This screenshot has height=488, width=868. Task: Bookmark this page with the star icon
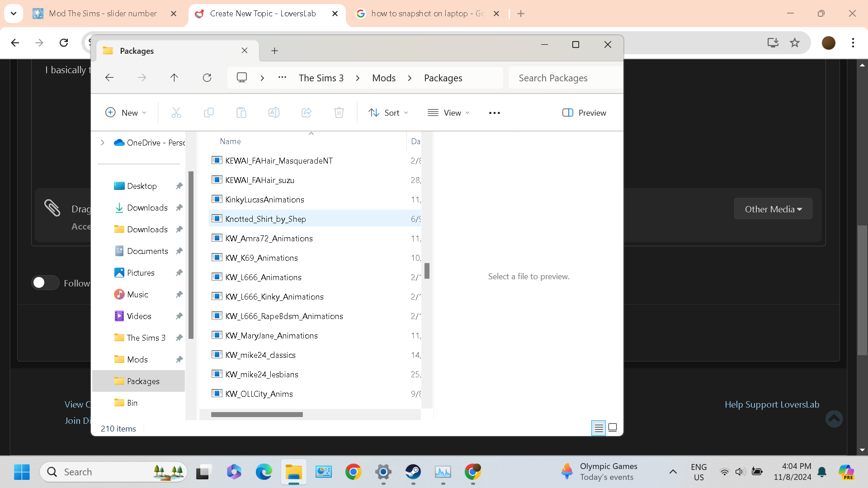(795, 42)
